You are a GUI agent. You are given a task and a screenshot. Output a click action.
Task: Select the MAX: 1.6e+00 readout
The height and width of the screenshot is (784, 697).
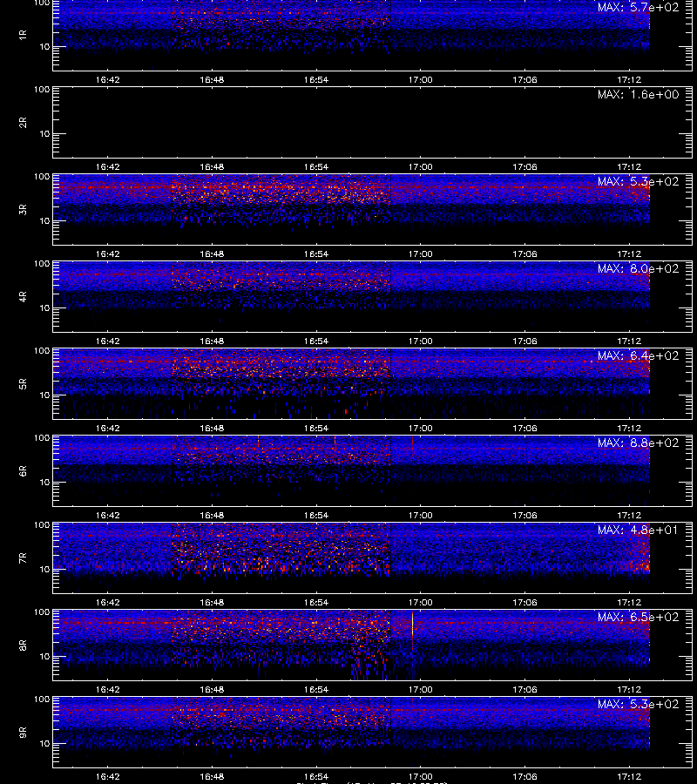click(638, 94)
